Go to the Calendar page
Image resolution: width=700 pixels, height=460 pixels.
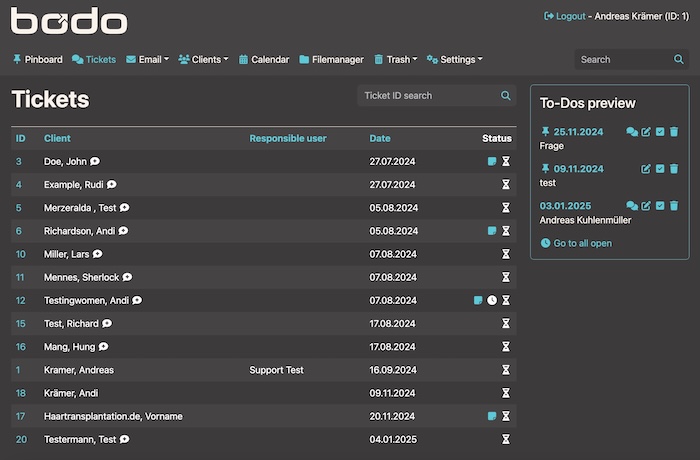point(263,60)
